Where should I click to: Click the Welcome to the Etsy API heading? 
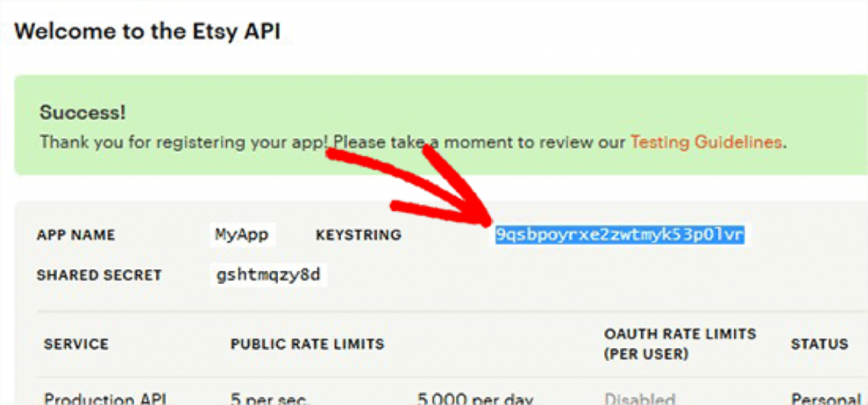pyautogui.click(x=147, y=32)
